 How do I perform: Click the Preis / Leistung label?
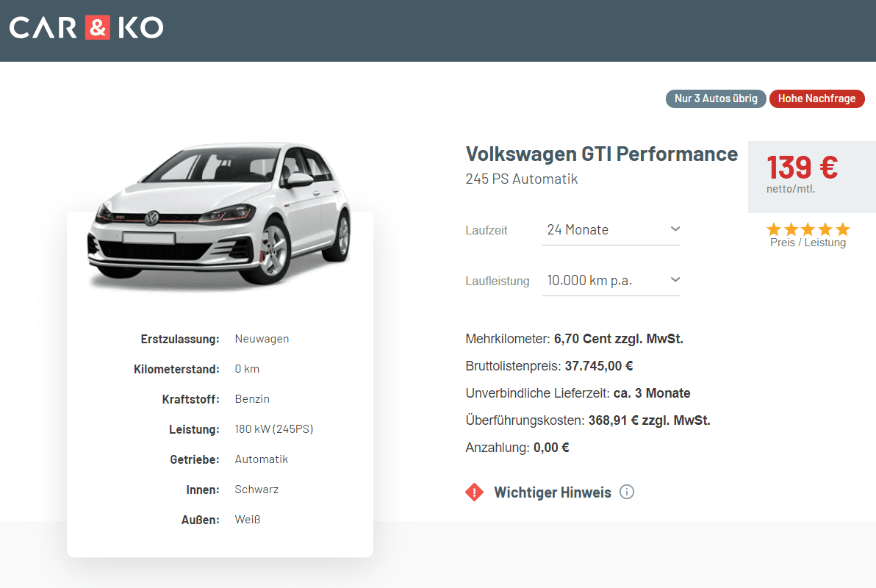pyautogui.click(x=808, y=243)
